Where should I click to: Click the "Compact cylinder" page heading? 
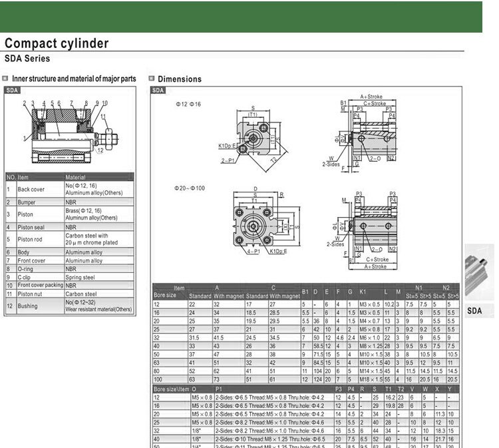tap(57, 43)
